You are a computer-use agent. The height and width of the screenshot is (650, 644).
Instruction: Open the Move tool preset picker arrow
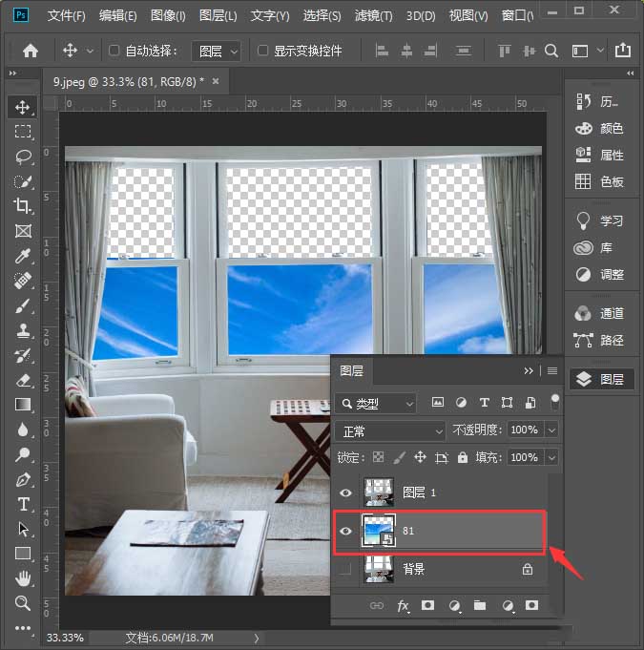(90, 52)
